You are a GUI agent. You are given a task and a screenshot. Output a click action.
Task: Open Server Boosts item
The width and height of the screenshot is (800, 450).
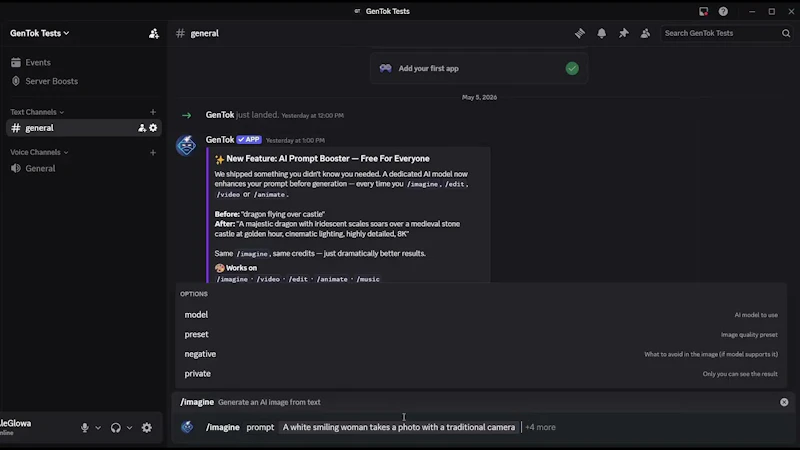point(84,81)
